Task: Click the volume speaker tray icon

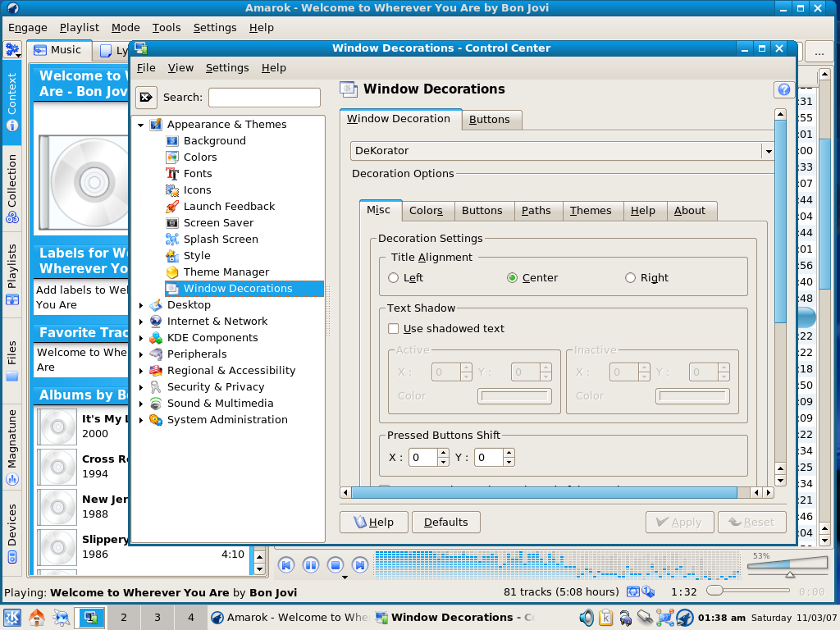Action: point(587,618)
